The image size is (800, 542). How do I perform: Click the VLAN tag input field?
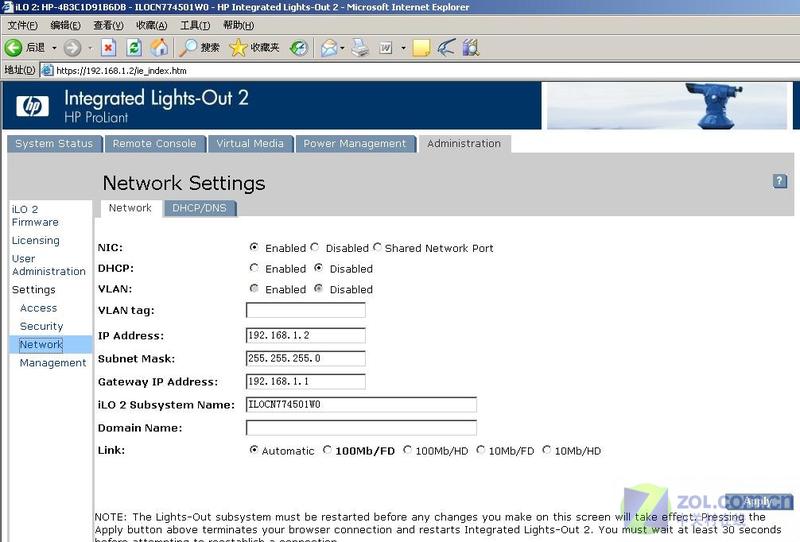[x=306, y=310]
